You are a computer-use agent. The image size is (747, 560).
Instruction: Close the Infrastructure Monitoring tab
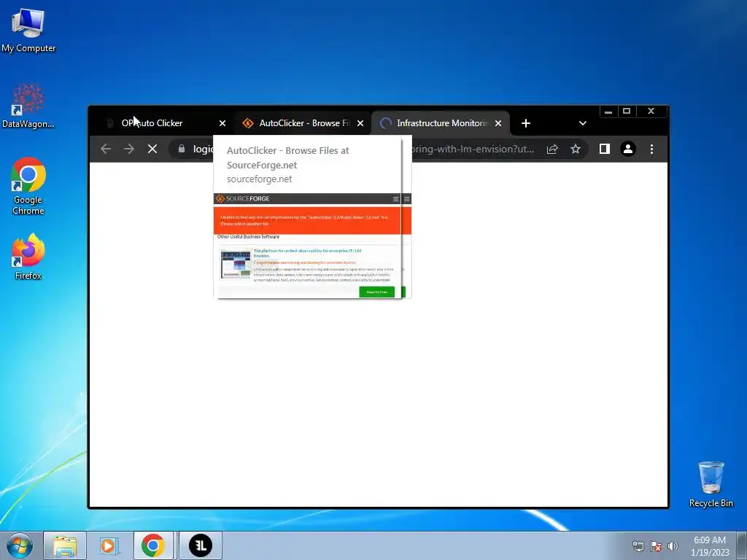coord(498,123)
